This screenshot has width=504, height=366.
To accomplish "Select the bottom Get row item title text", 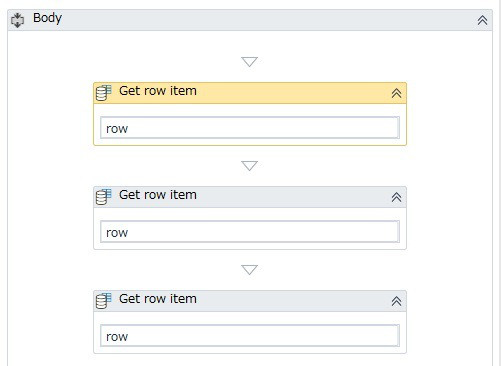I will pyautogui.click(x=158, y=299).
